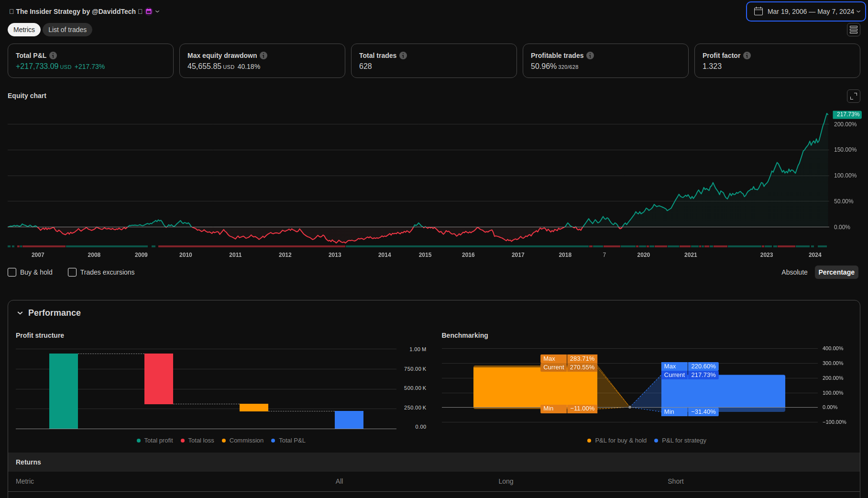Click the Profitable trades info icon

point(590,55)
